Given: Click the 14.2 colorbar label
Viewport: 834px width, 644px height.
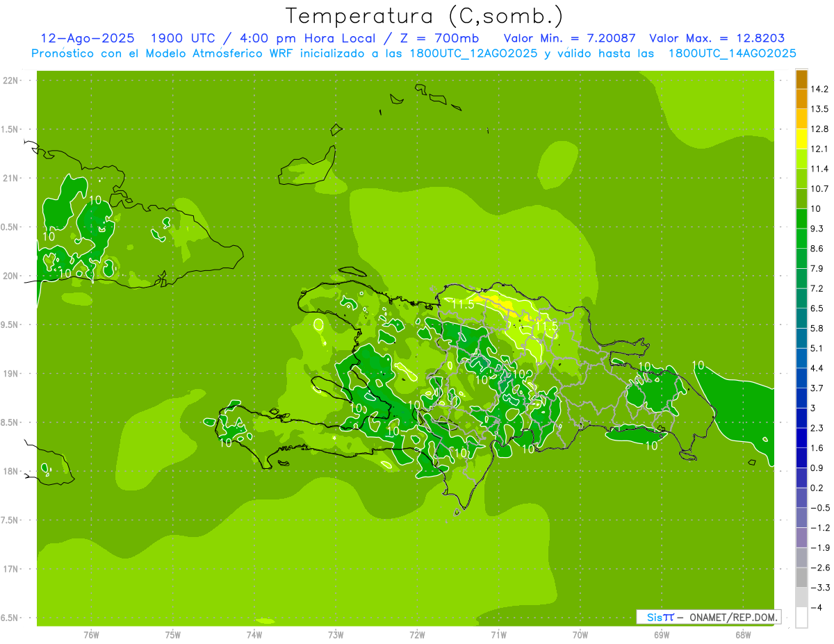Looking at the screenshot, I should [x=819, y=89].
